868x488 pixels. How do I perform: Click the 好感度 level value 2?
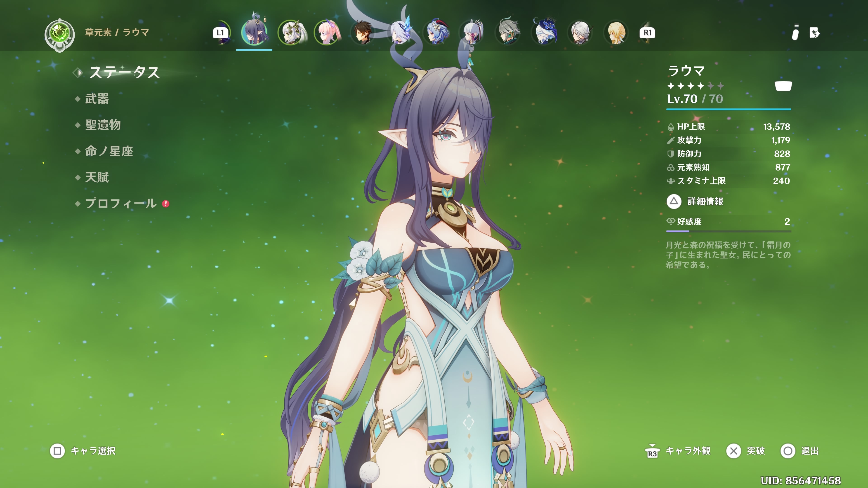pyautogui.click(x=787, y=222)
